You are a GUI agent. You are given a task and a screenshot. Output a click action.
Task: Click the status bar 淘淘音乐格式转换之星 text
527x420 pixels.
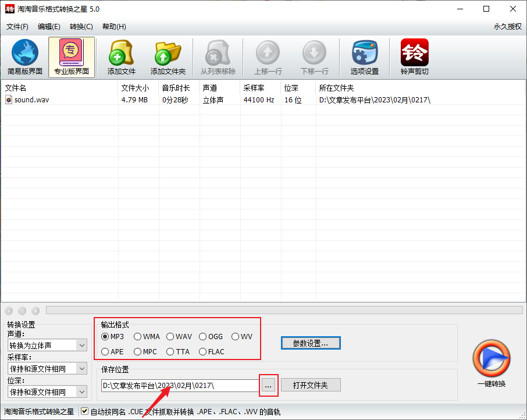(39, 412)
